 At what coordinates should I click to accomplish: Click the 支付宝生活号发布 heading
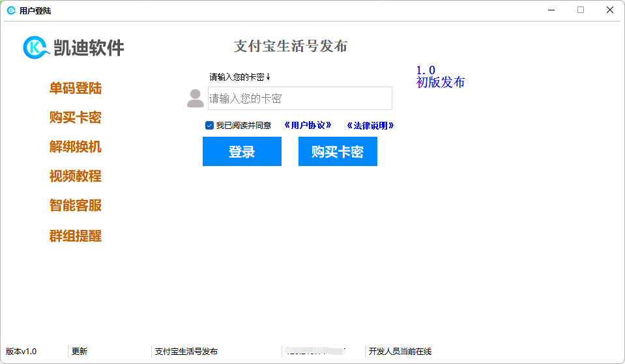291,46
